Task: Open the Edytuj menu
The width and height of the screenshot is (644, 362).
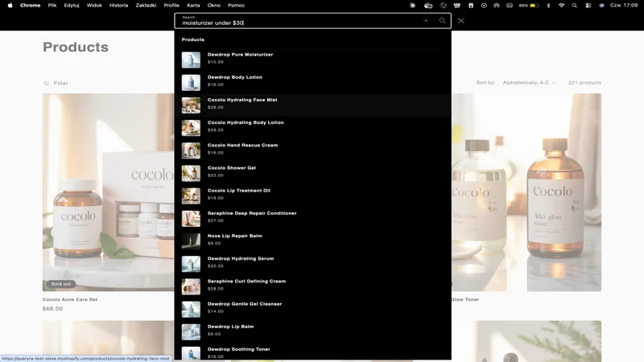Action: tap(72, 6)
